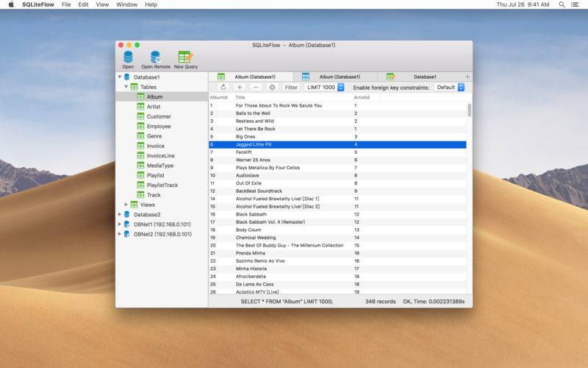The image size is (588, 368).
Task: Select the Playlist table icon
Action: (x=140, y=175)
